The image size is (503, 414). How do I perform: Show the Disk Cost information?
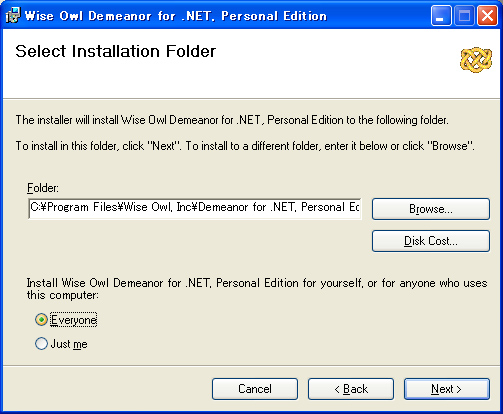(431, 241)
